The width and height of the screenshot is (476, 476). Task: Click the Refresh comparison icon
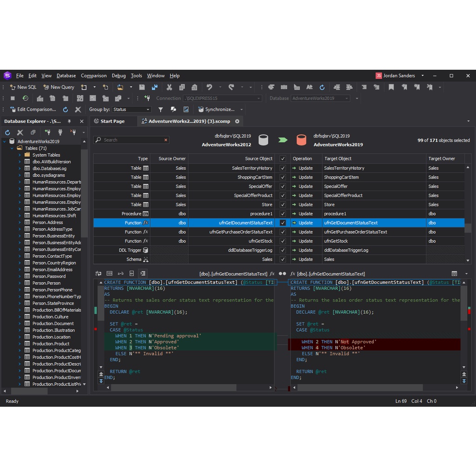click(65, 109)
